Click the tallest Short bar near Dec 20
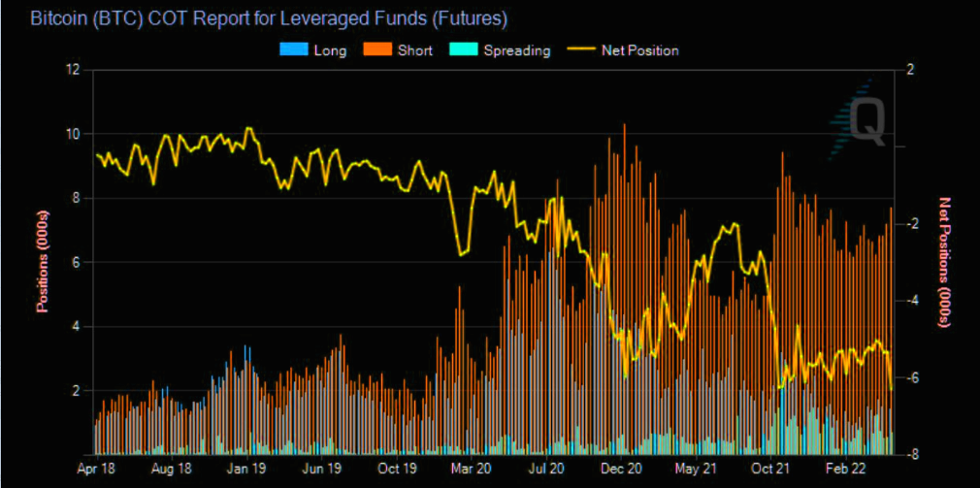Screen dimensions: 980x488 coord(624,289)
